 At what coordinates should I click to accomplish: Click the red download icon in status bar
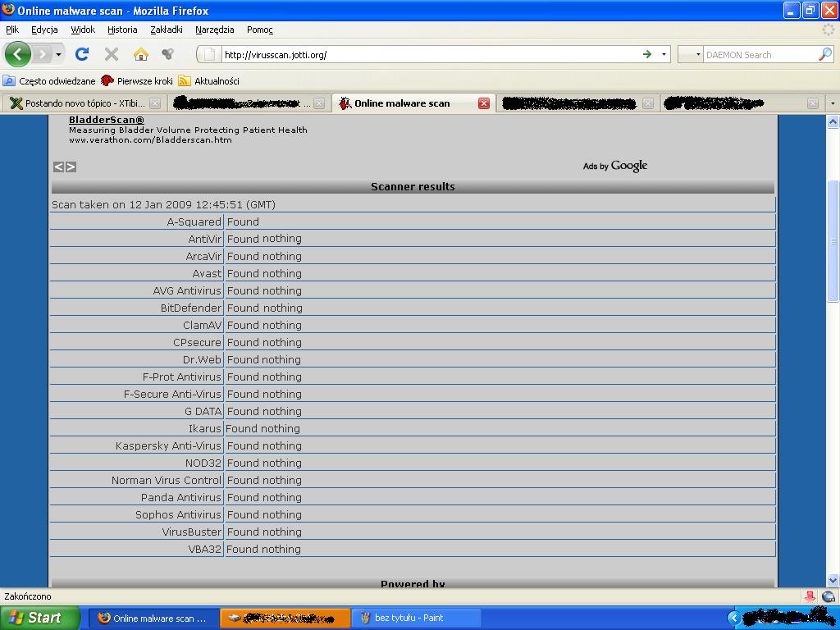pyautogui.click(x=810, y=596)
